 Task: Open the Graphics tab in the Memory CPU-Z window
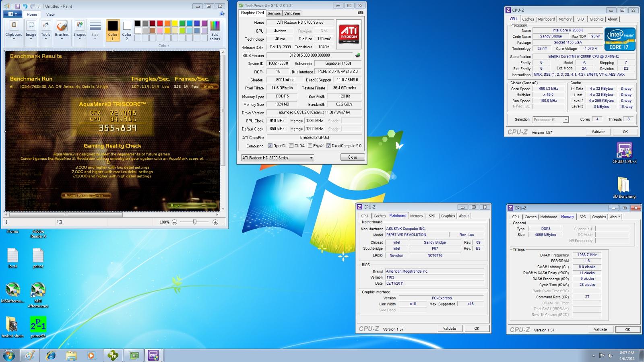(x=599, y=217)
